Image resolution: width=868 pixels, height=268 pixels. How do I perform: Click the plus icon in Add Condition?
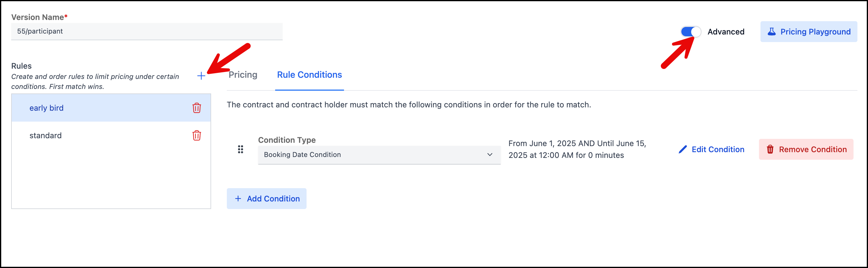pos(238,198)
